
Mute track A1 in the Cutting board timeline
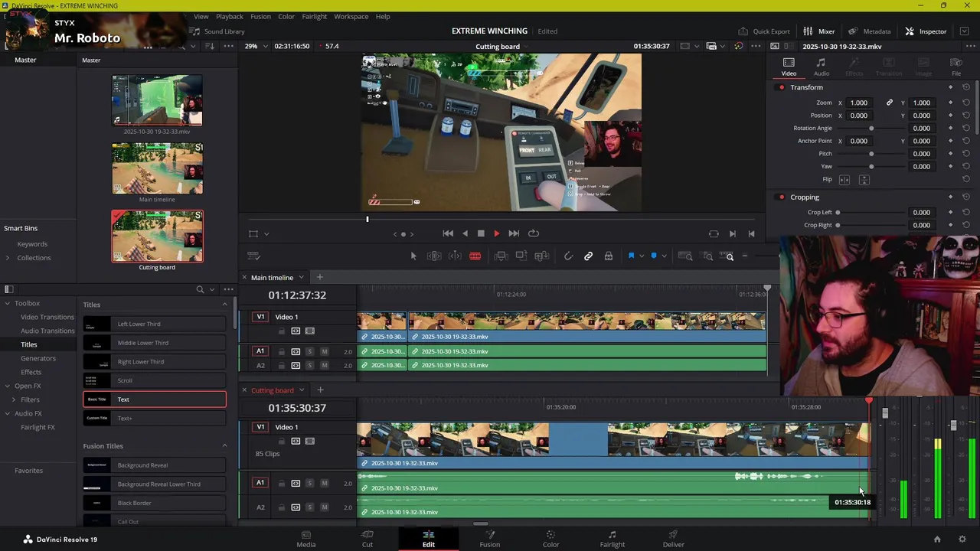(325, 483)
